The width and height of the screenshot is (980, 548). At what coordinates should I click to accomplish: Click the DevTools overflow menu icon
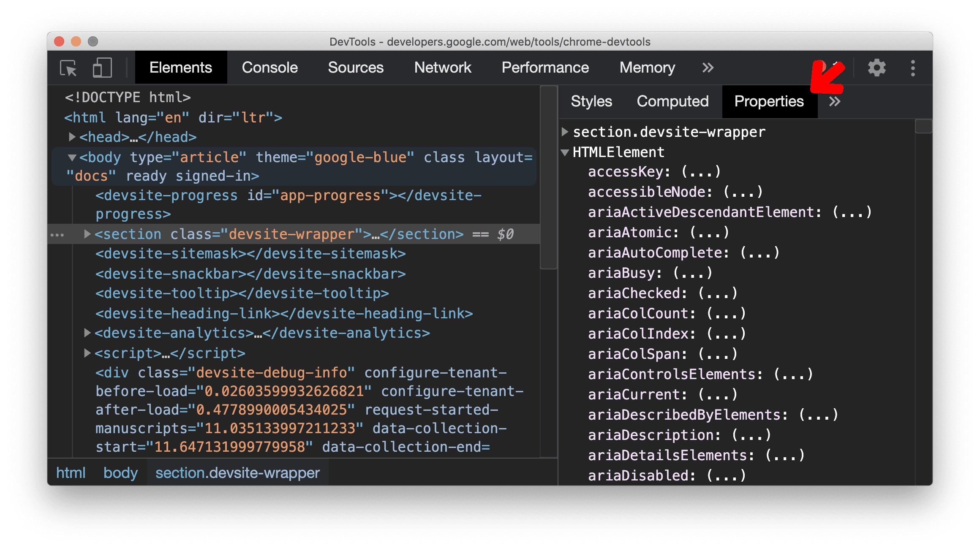913,67
